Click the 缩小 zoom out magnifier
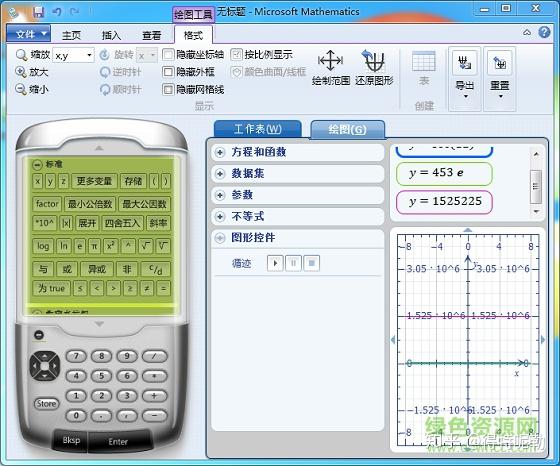Screen dimensions: 560x466 click(21, 89)
